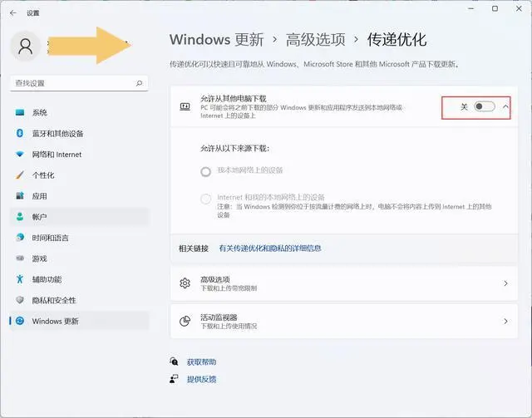Open the user account avatar
Image resolution: width=532 pixels, height=418 pixels.
pos(26,47)
